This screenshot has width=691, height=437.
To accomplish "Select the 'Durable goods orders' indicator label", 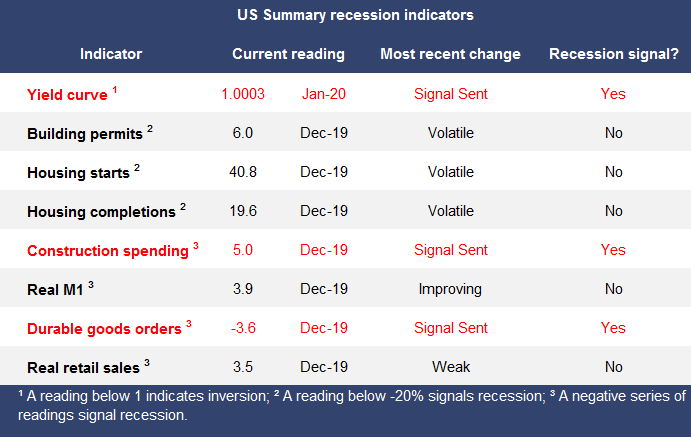I will pyautogui.click(x=104, y=328).
